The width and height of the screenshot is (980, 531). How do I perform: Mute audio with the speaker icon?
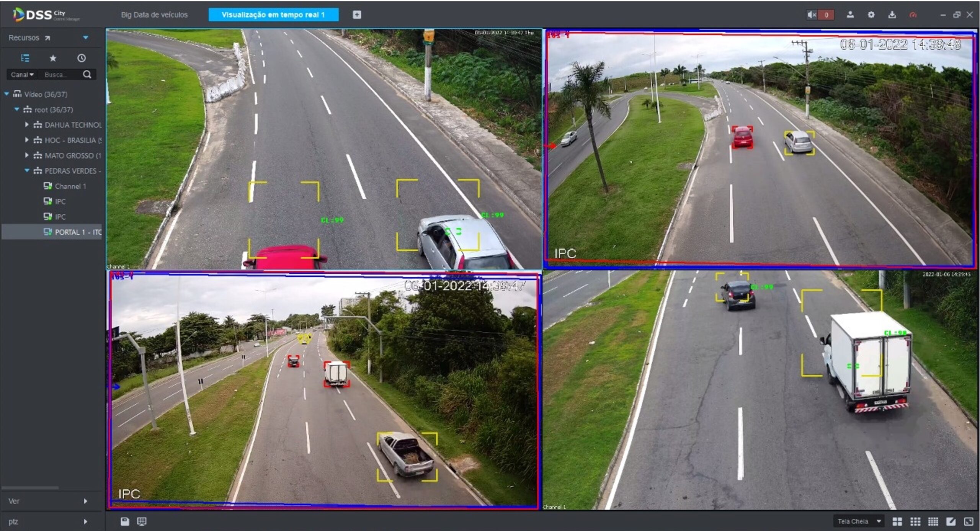coord(812,15)
